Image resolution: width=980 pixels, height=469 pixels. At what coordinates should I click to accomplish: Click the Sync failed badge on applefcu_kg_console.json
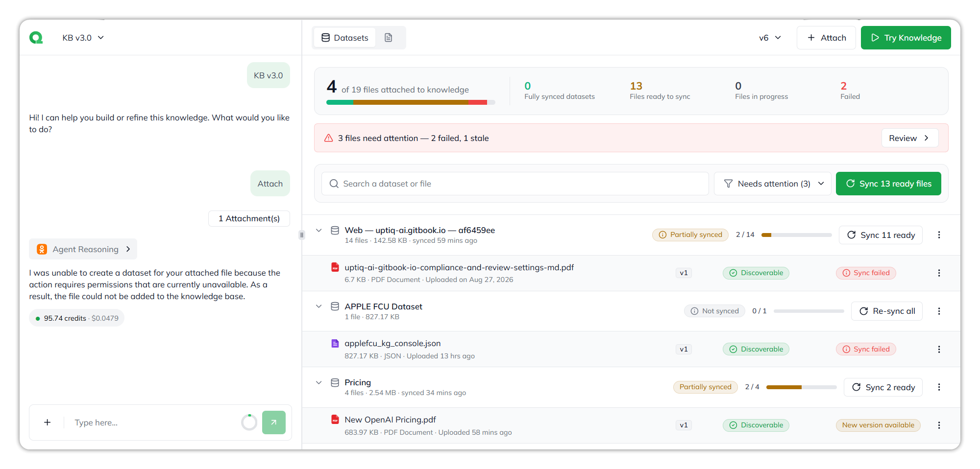pyautogui.click(x=866, y=349)
